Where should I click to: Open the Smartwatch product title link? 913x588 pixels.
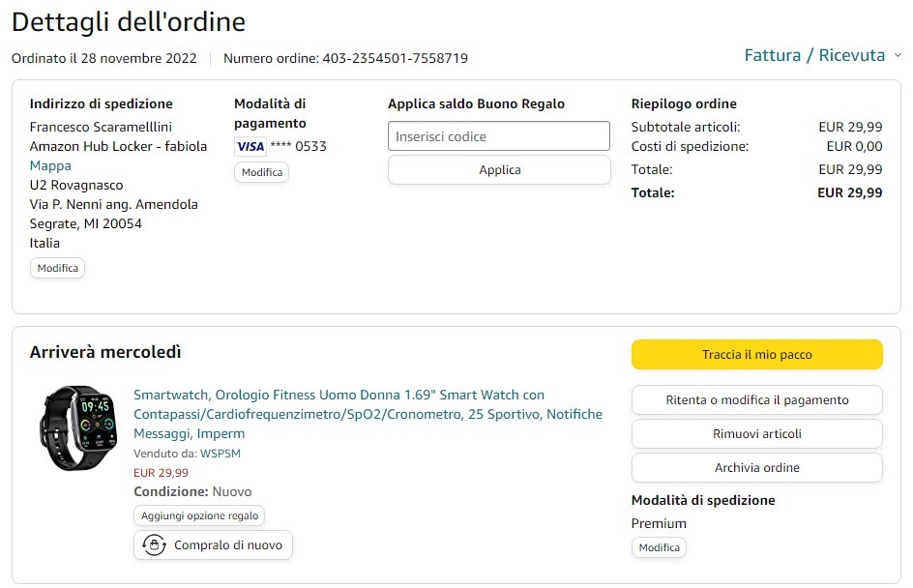(368, 414)
